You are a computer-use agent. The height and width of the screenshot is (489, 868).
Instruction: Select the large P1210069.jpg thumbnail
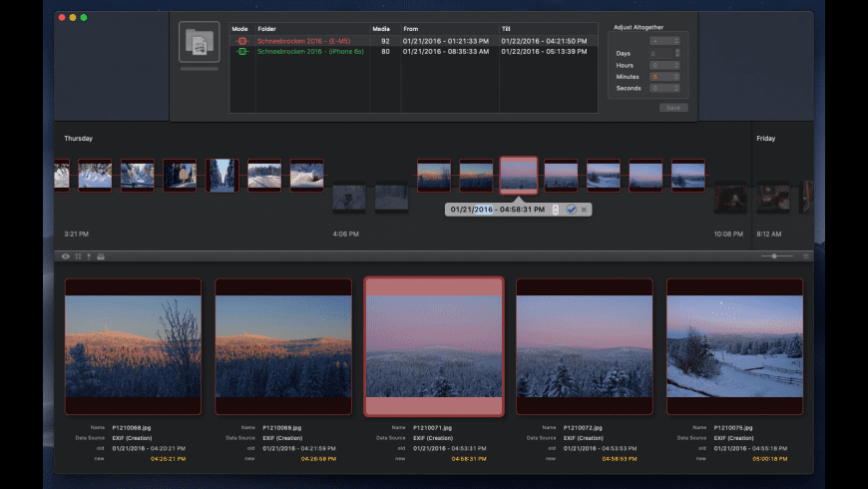pos(283,346)
